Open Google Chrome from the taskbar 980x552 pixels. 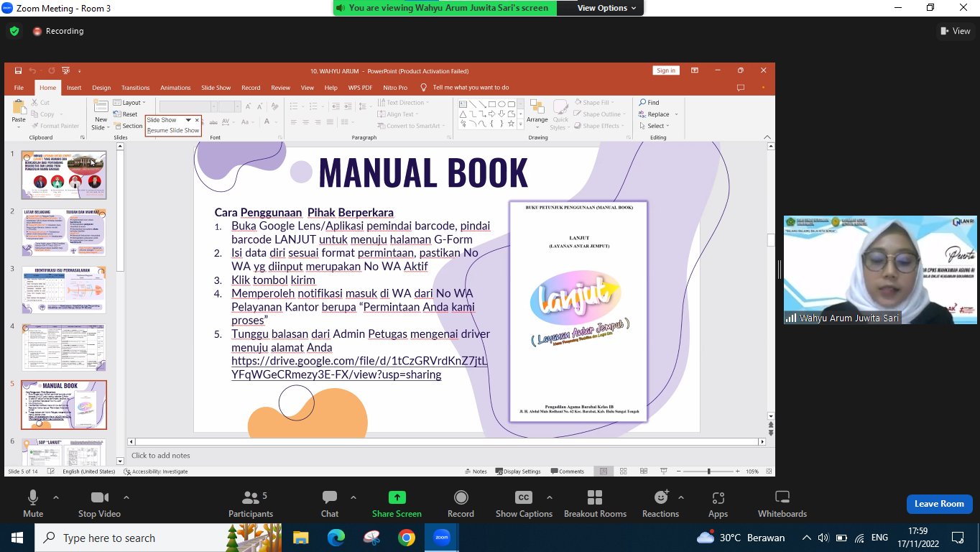point(407,538)
